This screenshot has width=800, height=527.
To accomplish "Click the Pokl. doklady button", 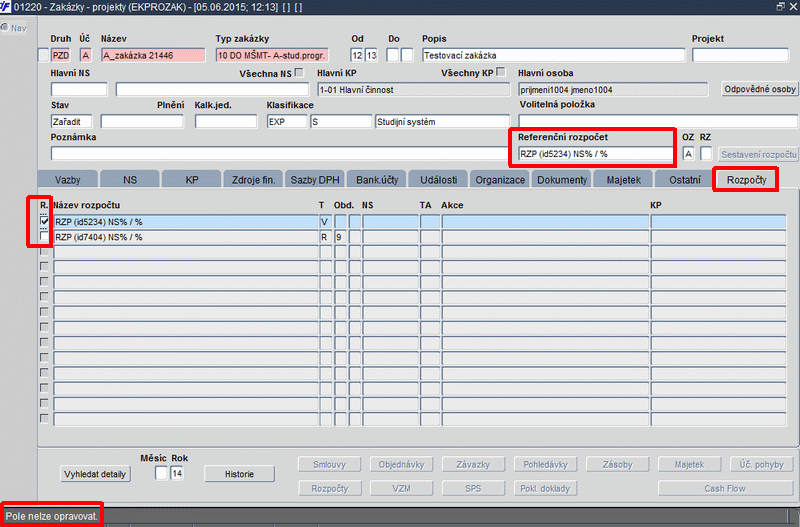I will click(x=545, y=488).
